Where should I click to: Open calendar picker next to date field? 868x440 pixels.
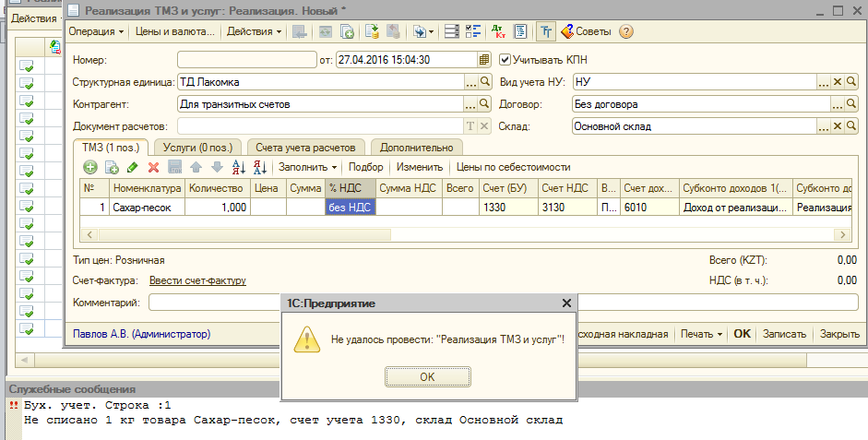pos(484,60)
